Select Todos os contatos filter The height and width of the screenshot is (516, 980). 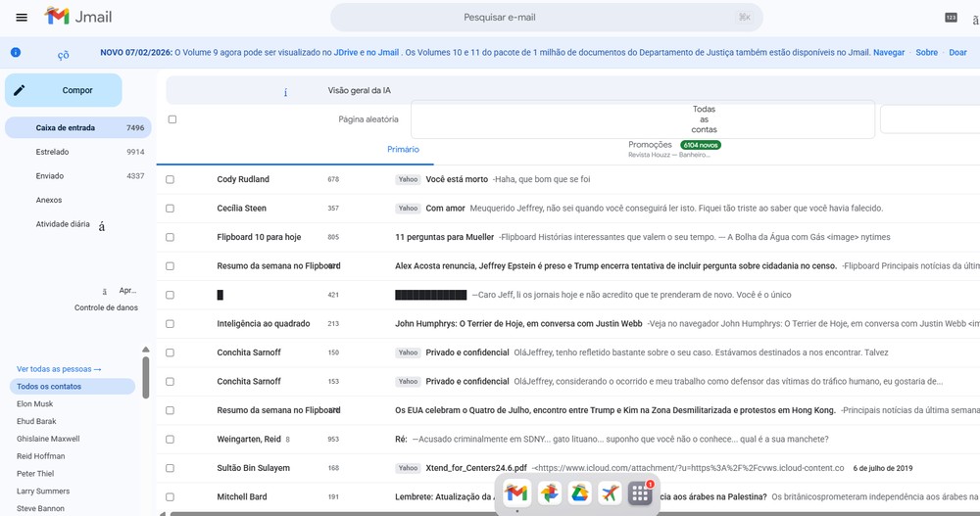coord(73,387)
